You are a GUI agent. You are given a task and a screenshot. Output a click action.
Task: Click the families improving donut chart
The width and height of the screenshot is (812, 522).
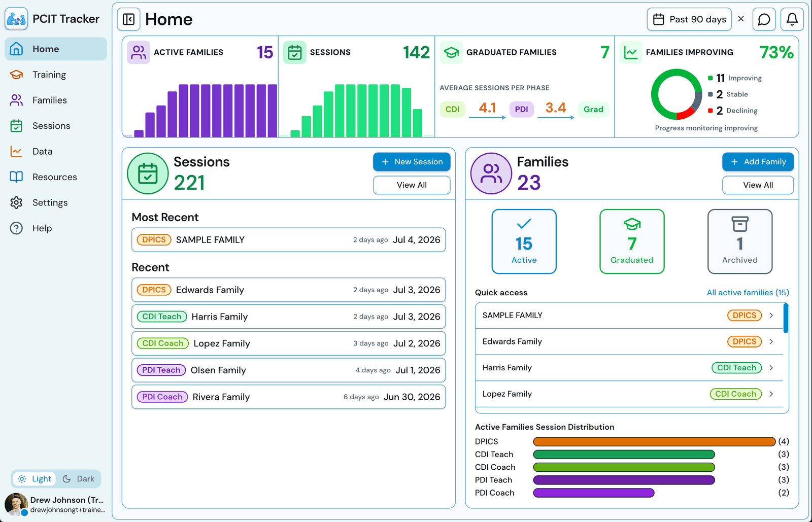pos(676,94)
